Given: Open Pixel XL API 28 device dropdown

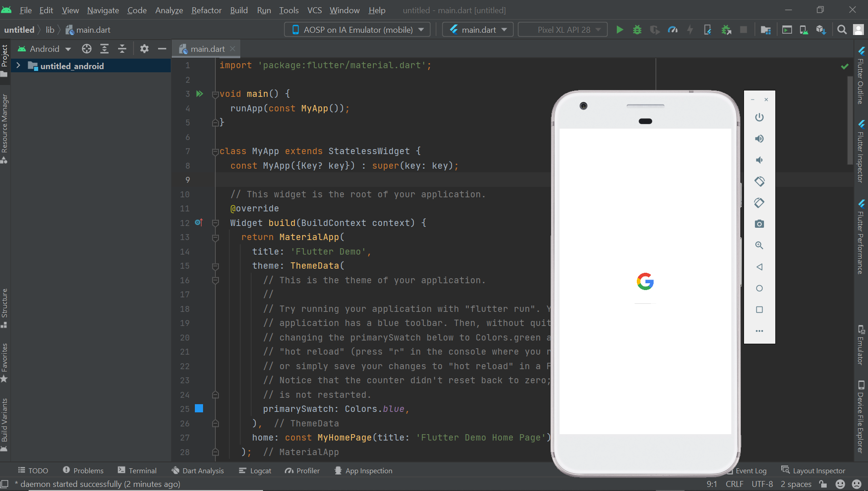Looking at the screenshot, I should tap(563, 30).
